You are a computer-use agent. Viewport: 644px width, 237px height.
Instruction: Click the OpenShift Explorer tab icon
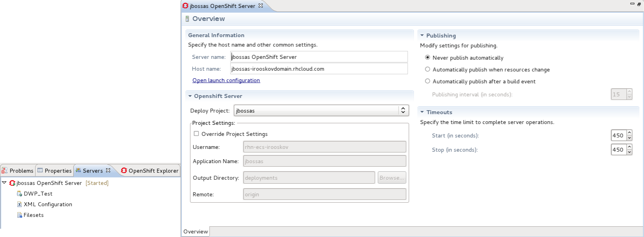pyautogui.click(x=124, y=170)
